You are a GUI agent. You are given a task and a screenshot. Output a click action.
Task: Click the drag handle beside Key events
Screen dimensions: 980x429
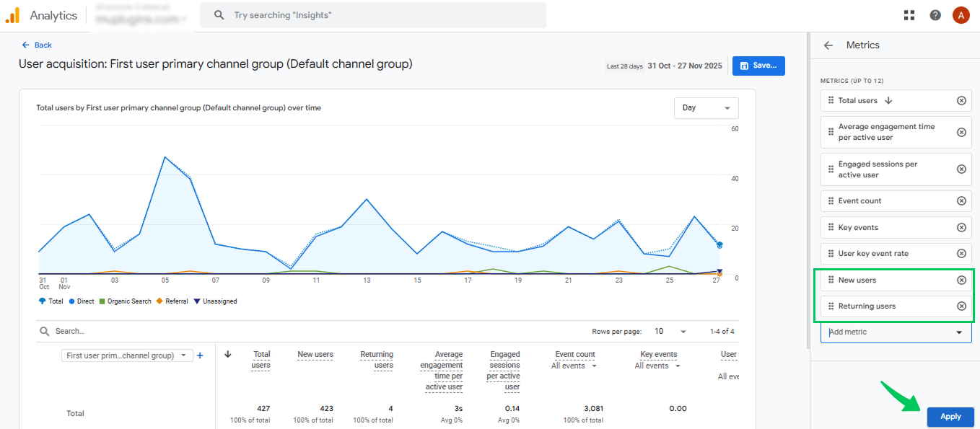[x=831, y=227]
